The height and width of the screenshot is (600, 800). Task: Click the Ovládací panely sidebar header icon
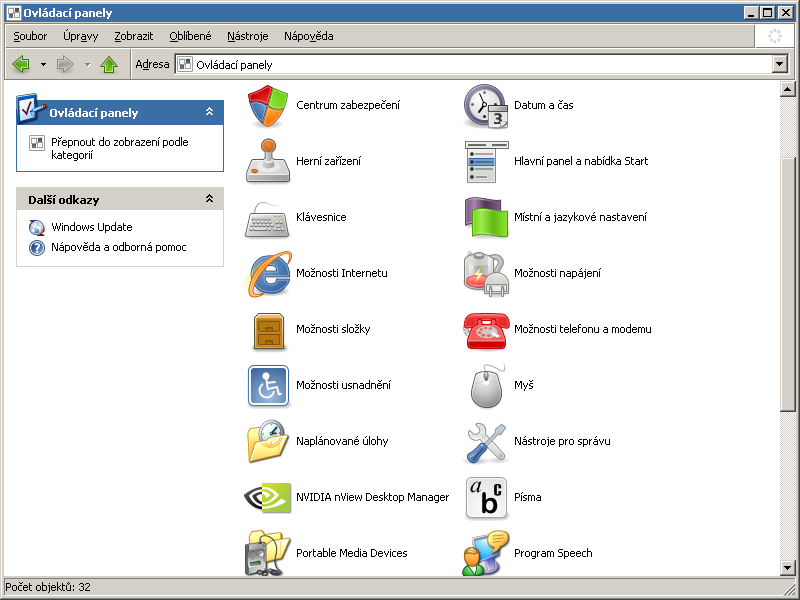[30, 108]
